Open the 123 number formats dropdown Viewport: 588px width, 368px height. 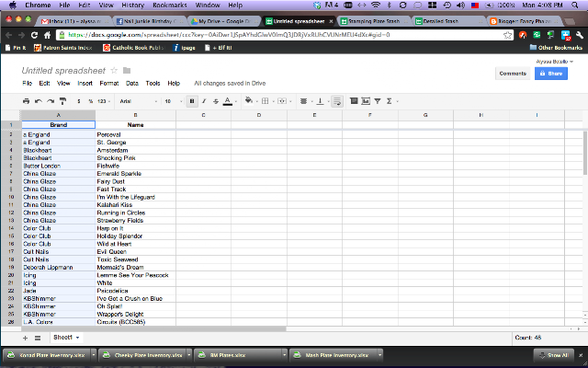(104, 101)
